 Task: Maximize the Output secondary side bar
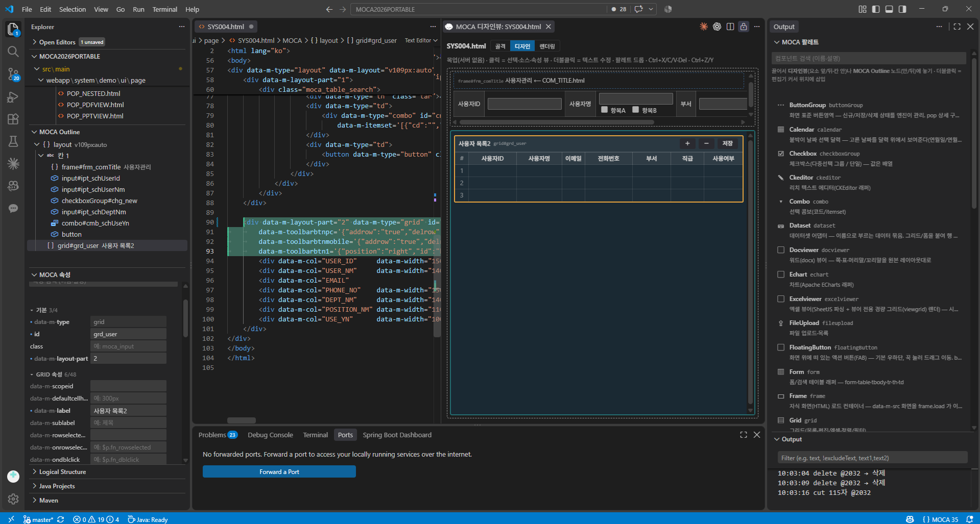pyautogui.click(x=957, y=27)
